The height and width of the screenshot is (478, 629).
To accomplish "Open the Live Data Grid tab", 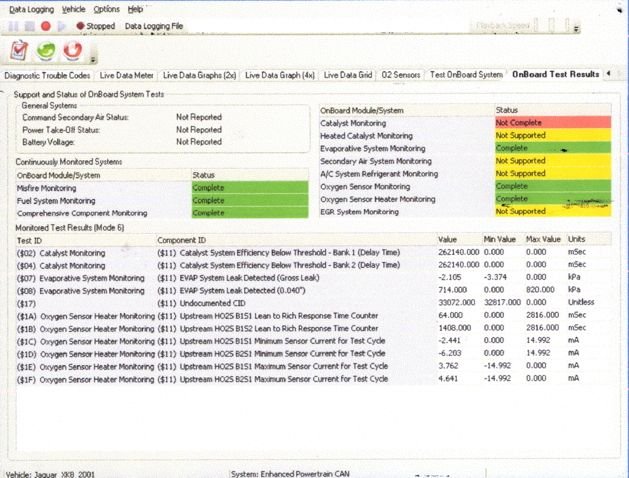I will pos(349,75).
